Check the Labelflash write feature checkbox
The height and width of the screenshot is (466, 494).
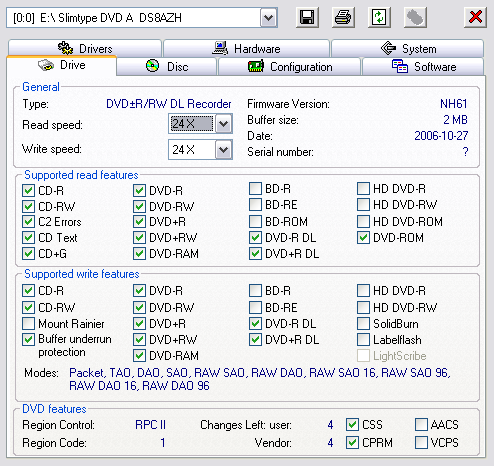coord(363,340)
